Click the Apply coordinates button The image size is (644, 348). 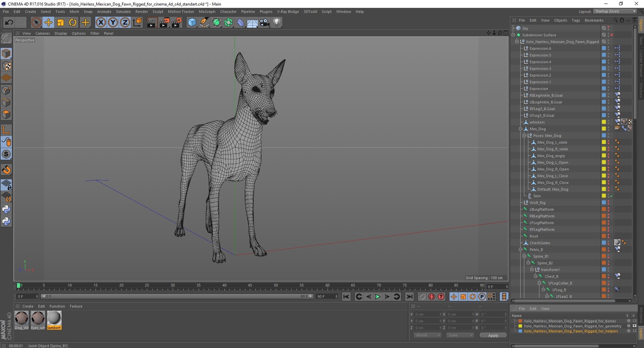tap(493, 335)
